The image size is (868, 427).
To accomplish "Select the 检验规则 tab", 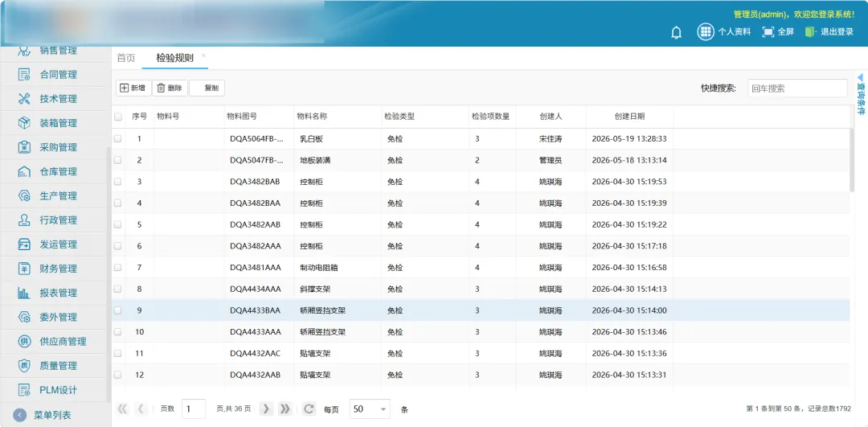I will pos(175,58).
